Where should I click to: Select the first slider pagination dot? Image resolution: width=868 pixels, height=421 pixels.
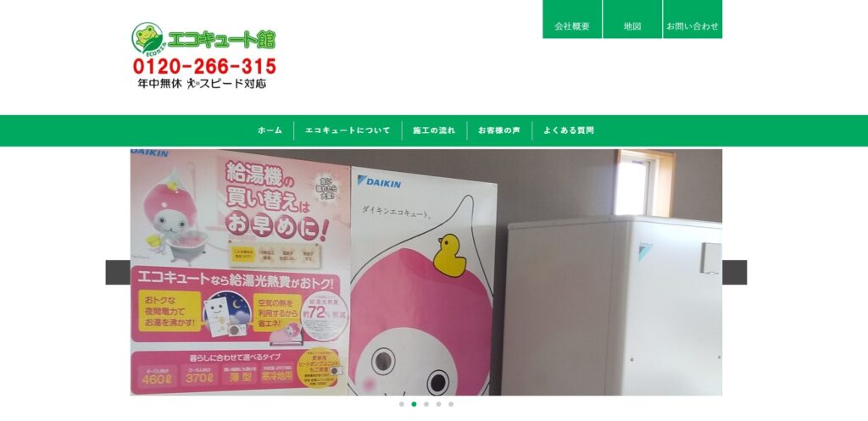pyautogui.click(x=401, y=404)
